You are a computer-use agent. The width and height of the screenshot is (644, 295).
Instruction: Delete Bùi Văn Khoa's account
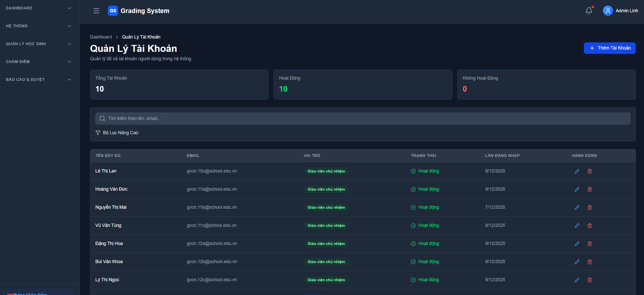pos(589,262)
